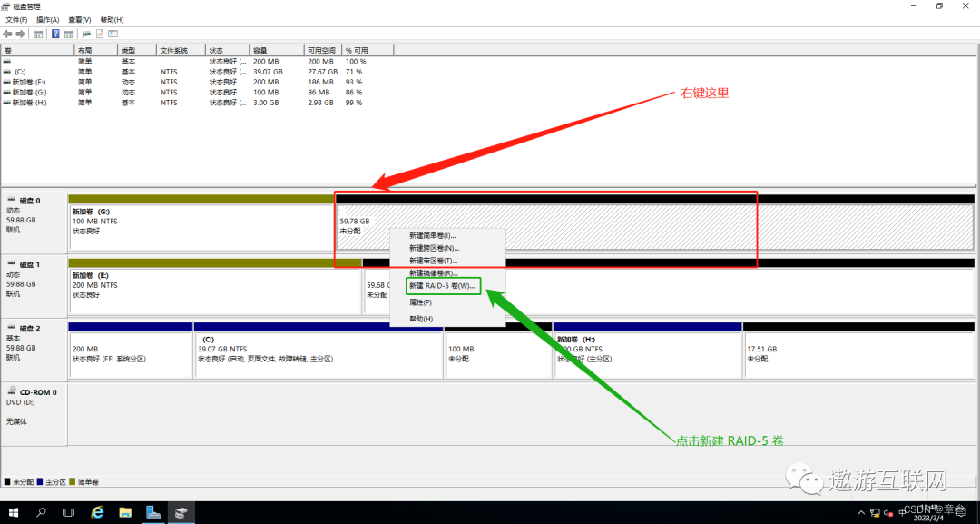Click the drive icon of 新加卷 (E:) row

(x=7, y=82)
